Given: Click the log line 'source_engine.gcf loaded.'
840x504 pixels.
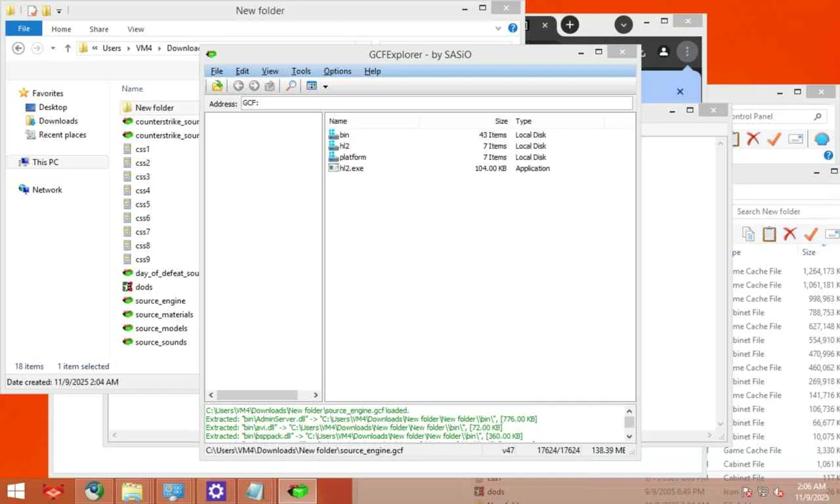Looking at the screenshot, I should click(307, 410).
